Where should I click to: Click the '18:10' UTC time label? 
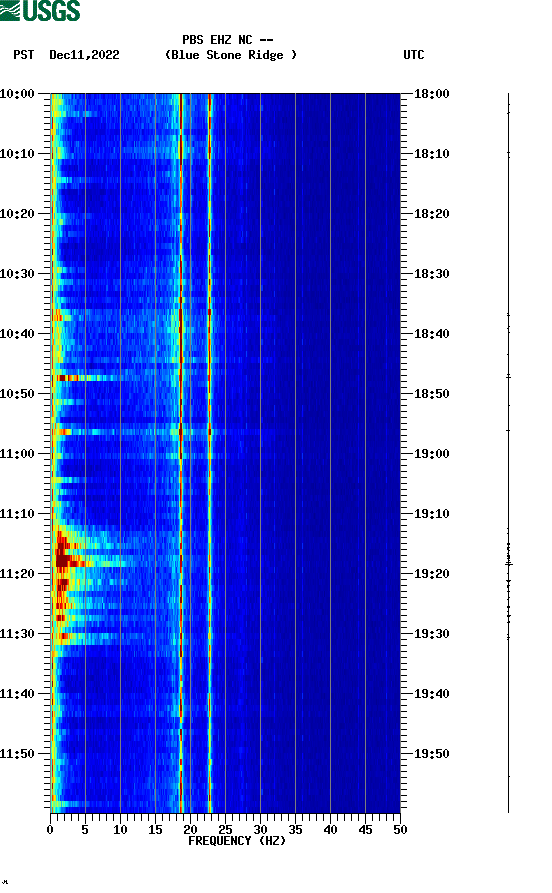pos(432,154)
